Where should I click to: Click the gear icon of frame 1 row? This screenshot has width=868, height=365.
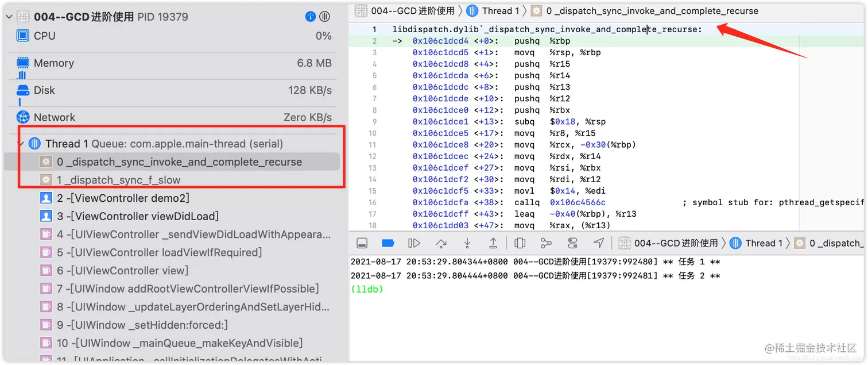[46, 180]
